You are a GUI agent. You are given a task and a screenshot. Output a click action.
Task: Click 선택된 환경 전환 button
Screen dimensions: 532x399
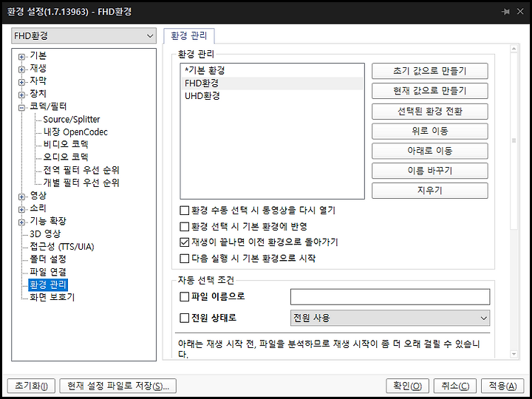pyautogui.click(x=430, y=112)
